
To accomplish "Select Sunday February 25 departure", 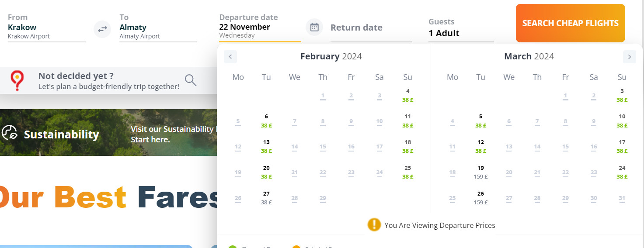I will pyautogui.click(x=407, y=172).
